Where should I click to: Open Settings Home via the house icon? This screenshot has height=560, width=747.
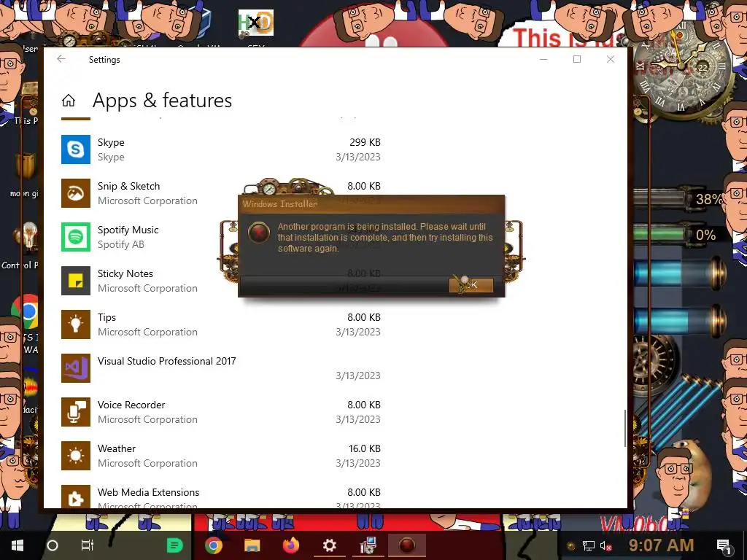pos(69,101)
